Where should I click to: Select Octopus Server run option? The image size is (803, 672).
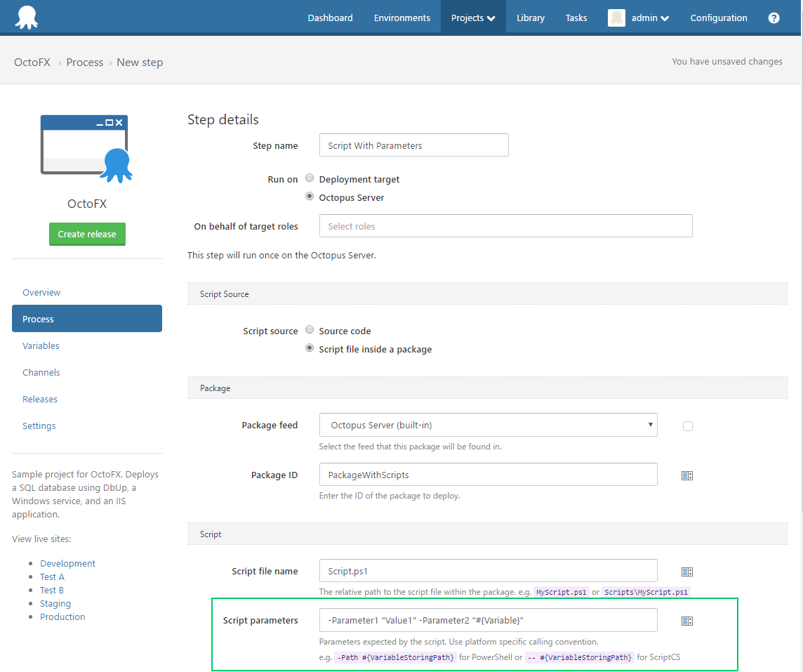coord(310,197)
